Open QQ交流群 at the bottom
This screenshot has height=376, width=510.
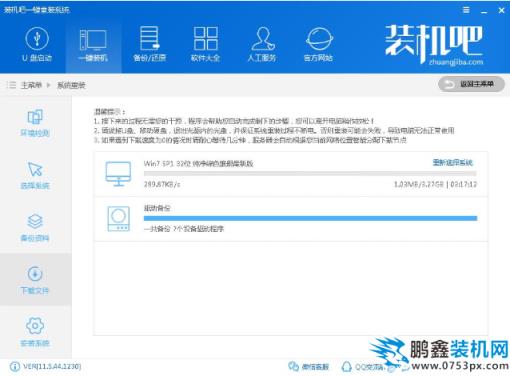363,367
